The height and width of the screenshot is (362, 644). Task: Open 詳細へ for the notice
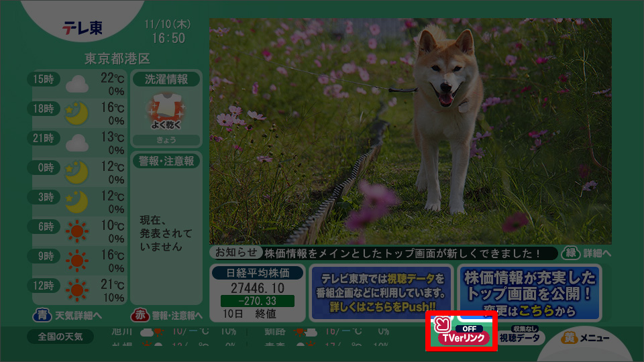point(586,253)
